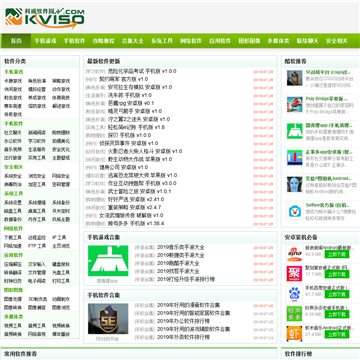Open the 2019音乐类手游大全 link
The height and width of the screenshot is (360, 360).
pos(181,247)
